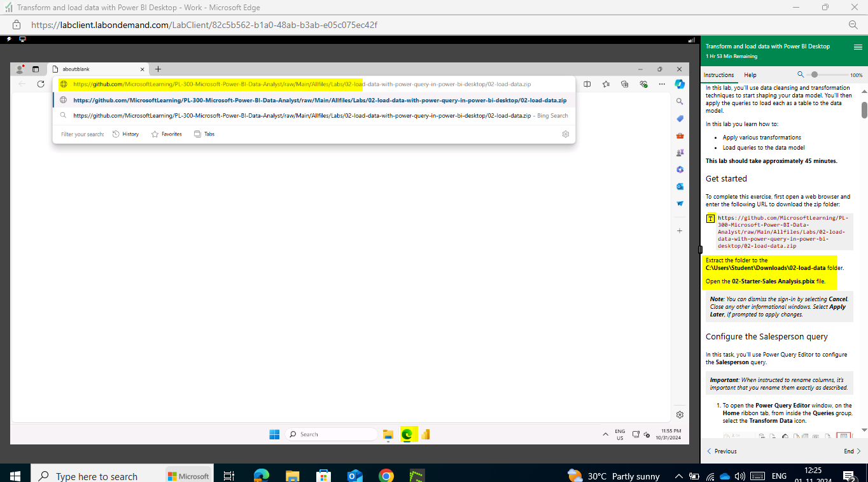Filter suggestions by Tabs
Screen dimensions: 868x482
pos(204,134)
